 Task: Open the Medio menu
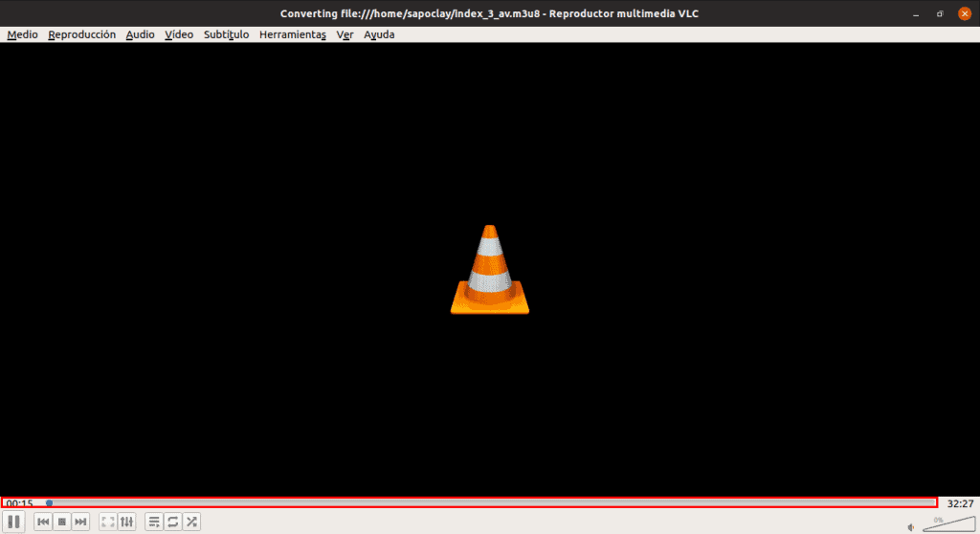tap(23, 34)
